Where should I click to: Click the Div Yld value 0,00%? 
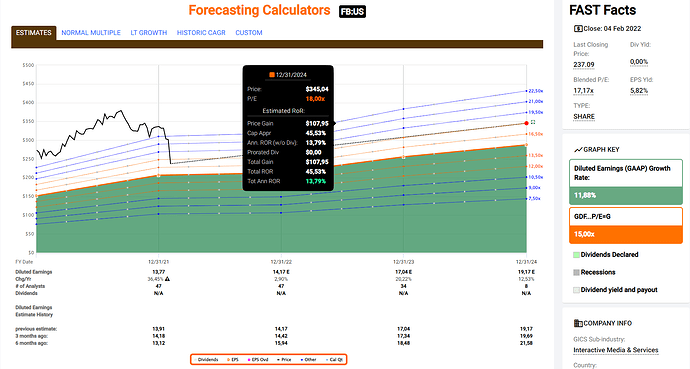[x=639, y=62]
